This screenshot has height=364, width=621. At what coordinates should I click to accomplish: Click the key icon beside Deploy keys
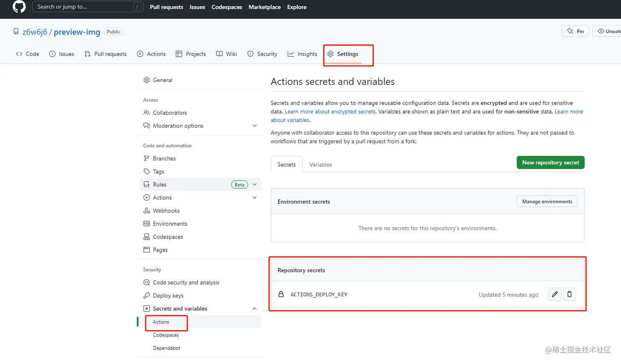147,295
